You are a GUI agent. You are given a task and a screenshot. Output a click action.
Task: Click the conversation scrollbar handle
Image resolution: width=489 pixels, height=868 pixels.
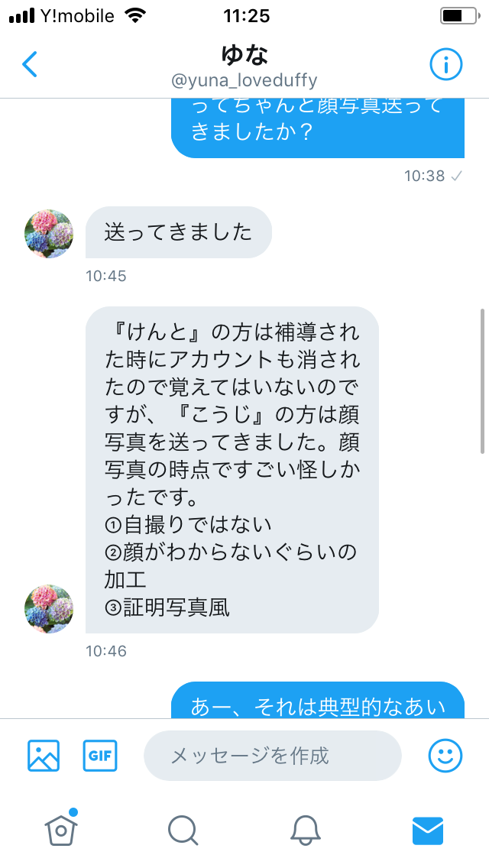pos(482,381)
